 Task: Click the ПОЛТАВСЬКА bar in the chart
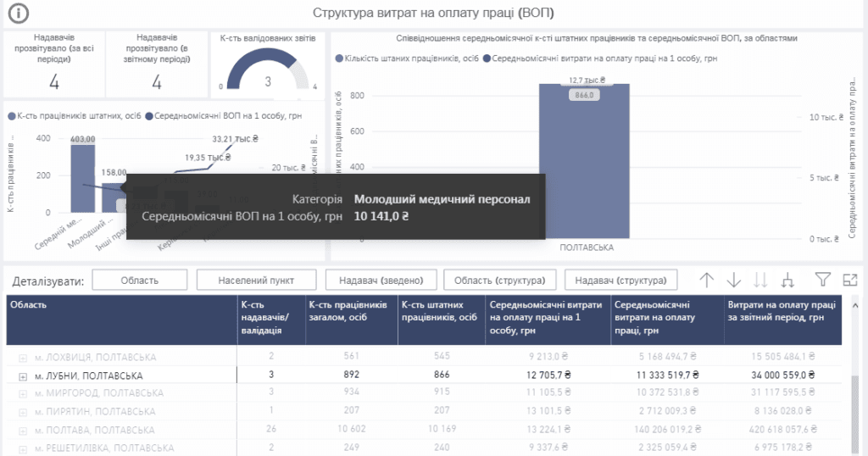click(585, 160)
